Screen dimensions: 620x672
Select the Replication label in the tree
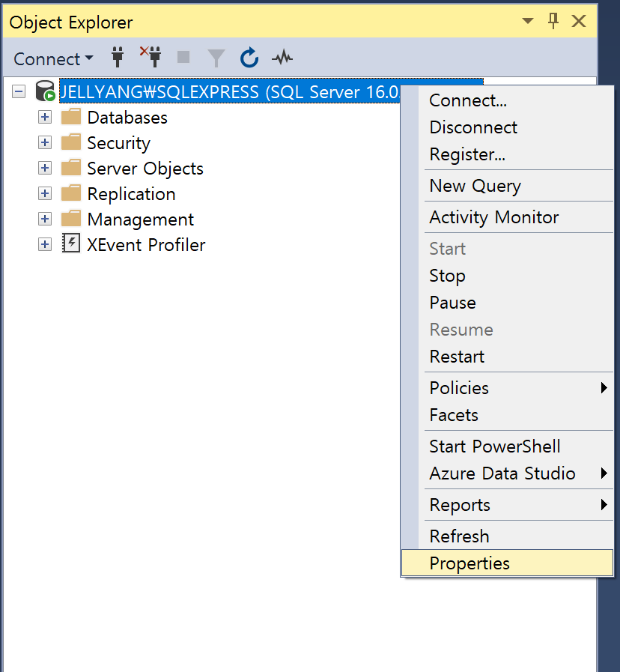tap(131, 194)
